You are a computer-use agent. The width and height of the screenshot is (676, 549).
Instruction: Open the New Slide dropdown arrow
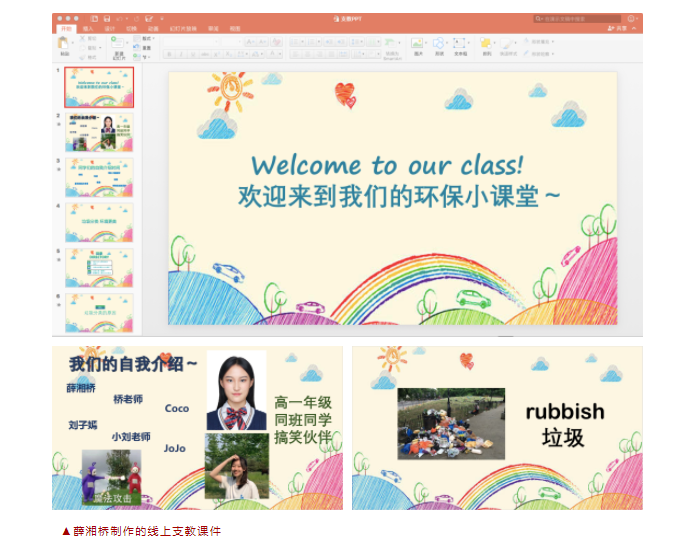point(127,43)
